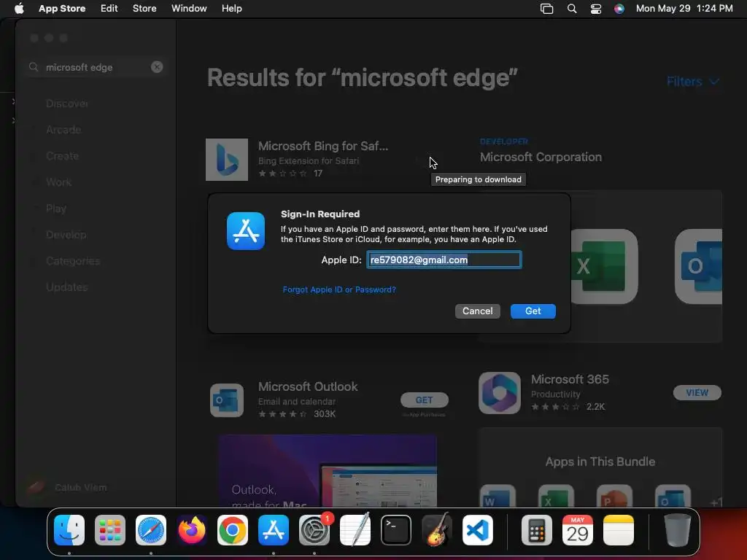Open Trash from the Dock

[x=677, y=530]
